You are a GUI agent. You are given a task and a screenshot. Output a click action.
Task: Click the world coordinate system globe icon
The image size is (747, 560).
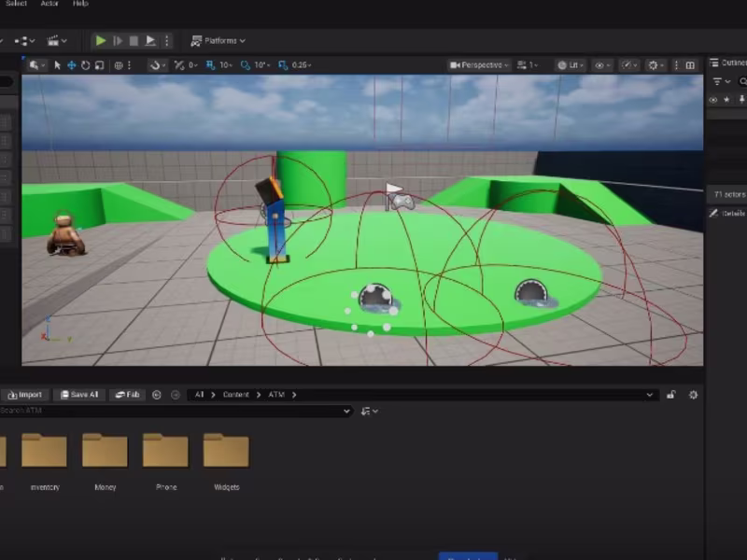(119, 65)
